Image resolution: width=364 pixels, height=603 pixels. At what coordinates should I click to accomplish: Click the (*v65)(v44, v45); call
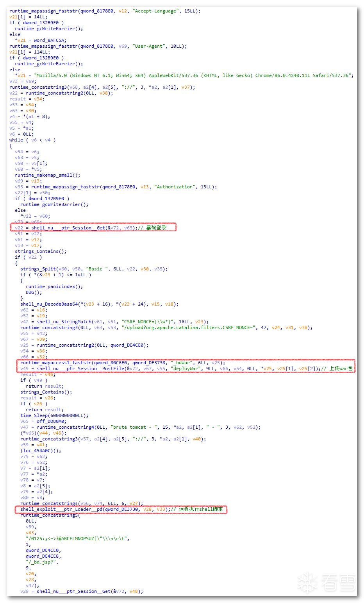click(x=43, y=433)
